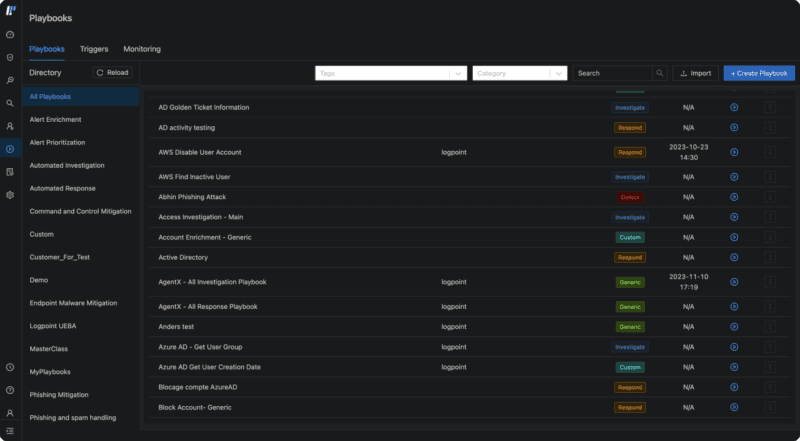Click the playbook Search input field
The height and width of the screenshot is (441, 800).
(612, 73)
